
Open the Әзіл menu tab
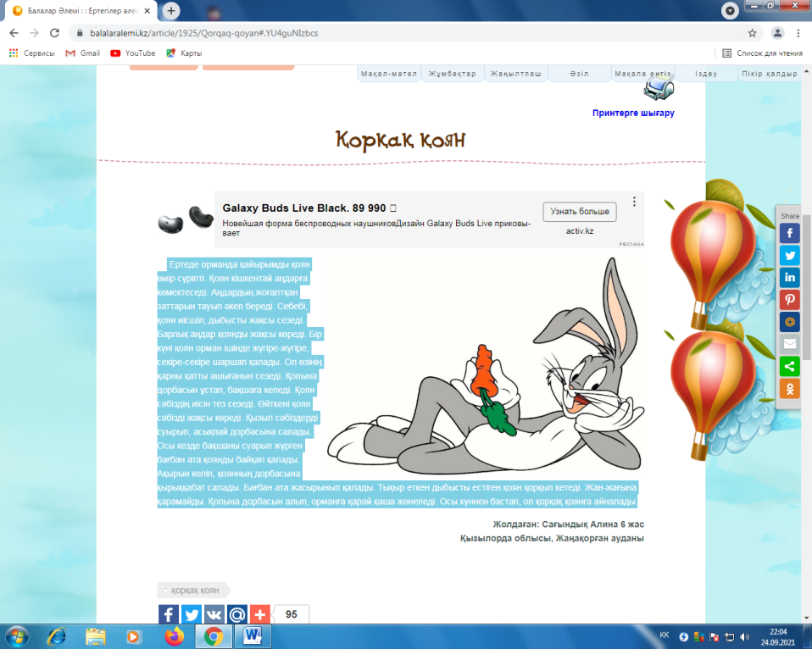[580, 74]
